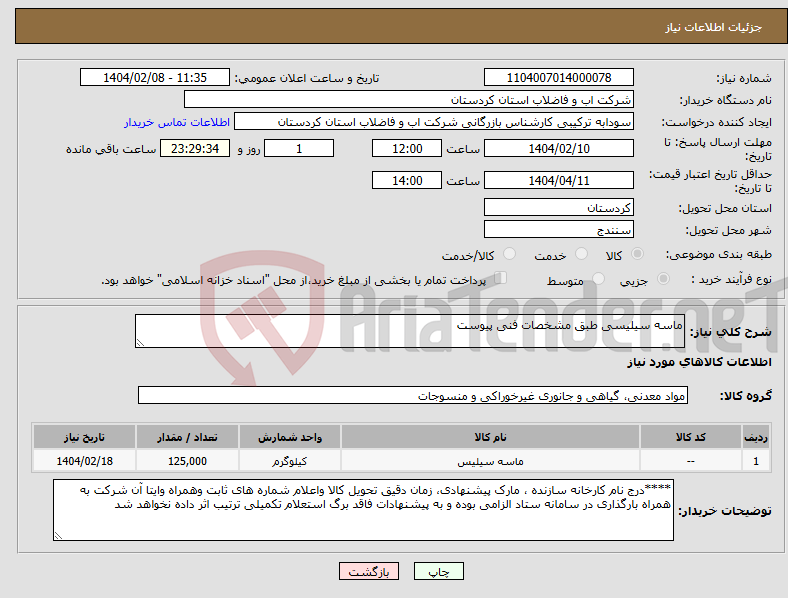Click the کد کالا column header

point(691,437)
